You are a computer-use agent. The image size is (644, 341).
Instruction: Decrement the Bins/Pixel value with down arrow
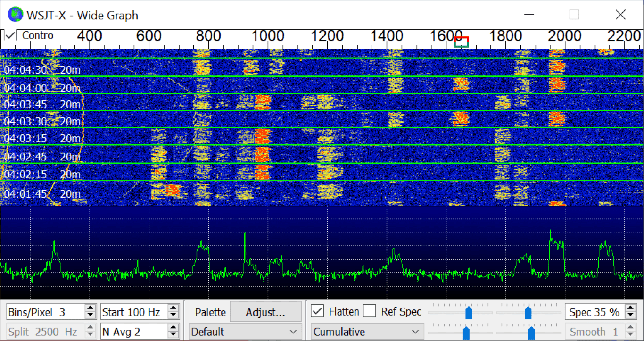90,315
